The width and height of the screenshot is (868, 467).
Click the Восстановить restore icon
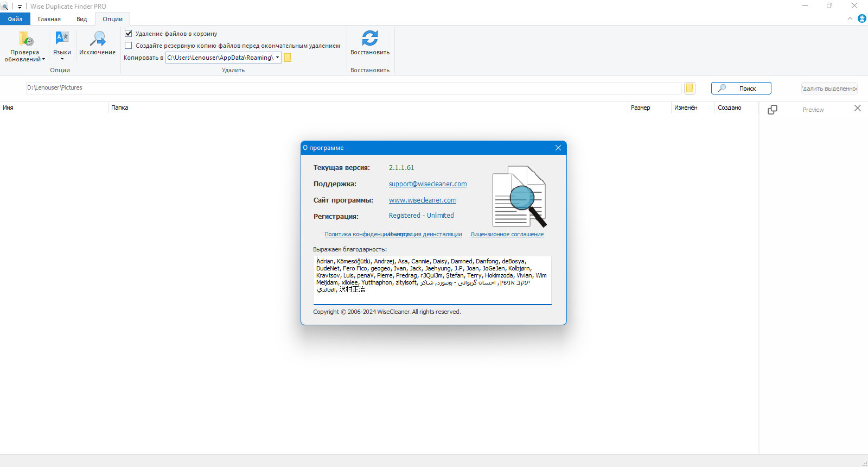[x=370, y=38]
